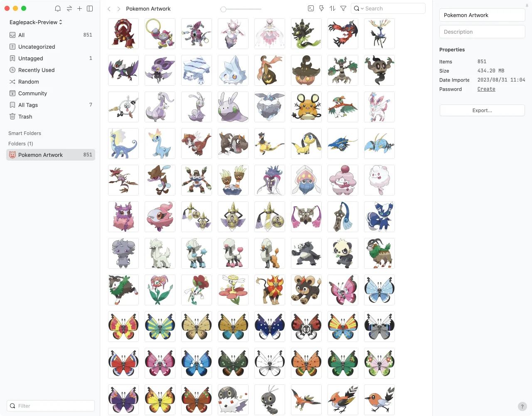The height and width of the screenshot is (416, 532).
Task: Click the Pokemon Artwork breadcrumb title
Action: click(x=148, y=9)
